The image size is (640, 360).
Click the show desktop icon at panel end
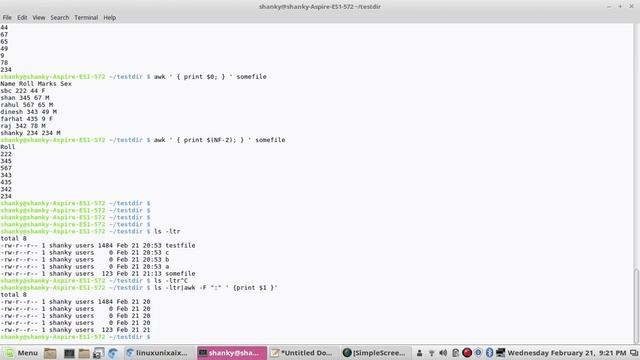(634, 353)
